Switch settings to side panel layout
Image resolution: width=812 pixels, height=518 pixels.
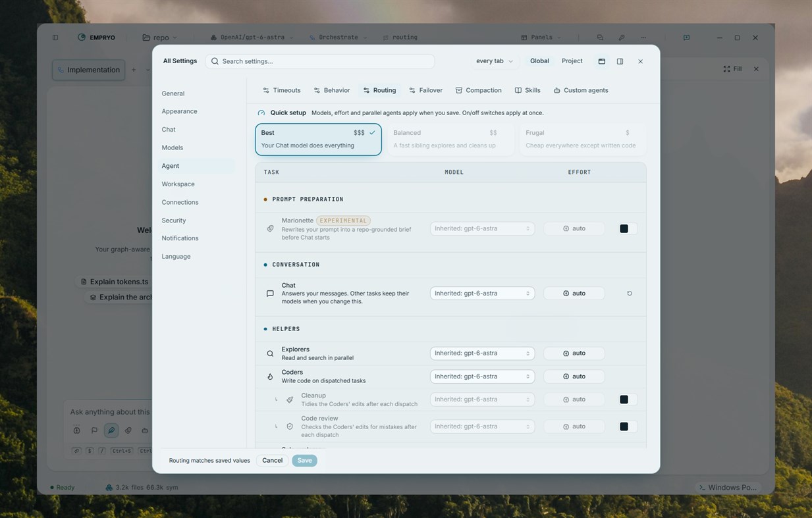coord(620,61)
